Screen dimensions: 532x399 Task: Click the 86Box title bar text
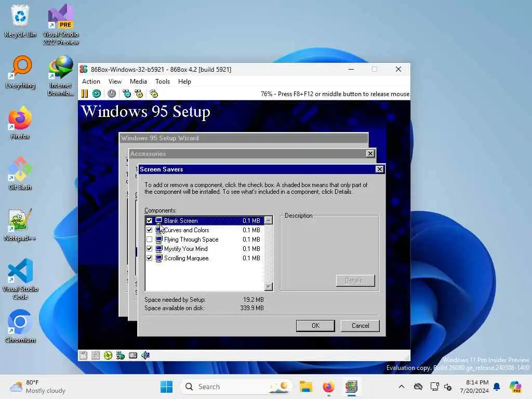161,70
